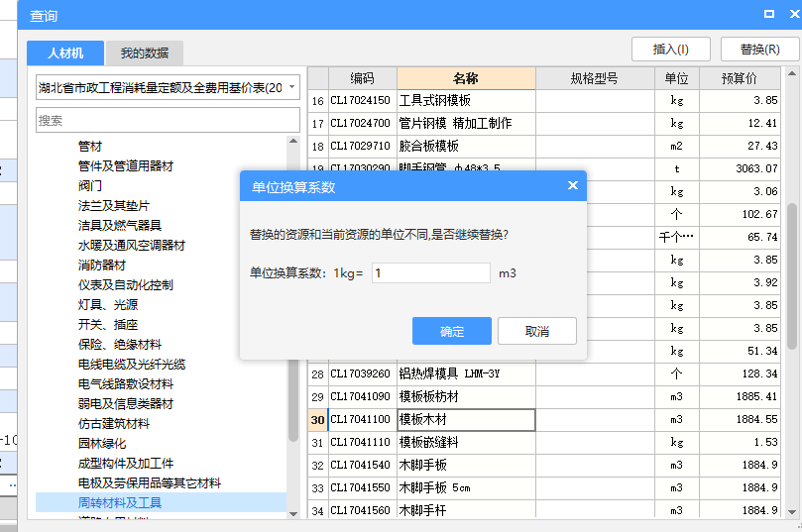The image size is (802, 532).
Task: Select 法兰及其垫片 category
Action: [x=114, y=206]
